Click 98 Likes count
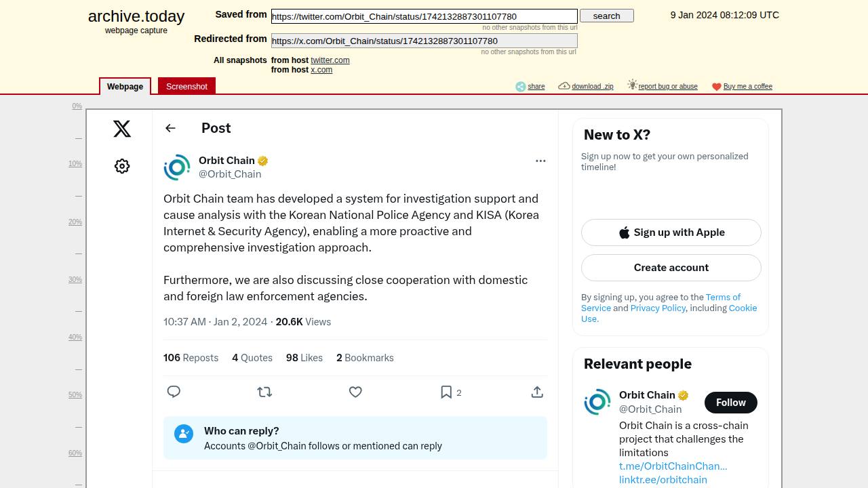Screen dimensions: 868x488 pos(304,358)
